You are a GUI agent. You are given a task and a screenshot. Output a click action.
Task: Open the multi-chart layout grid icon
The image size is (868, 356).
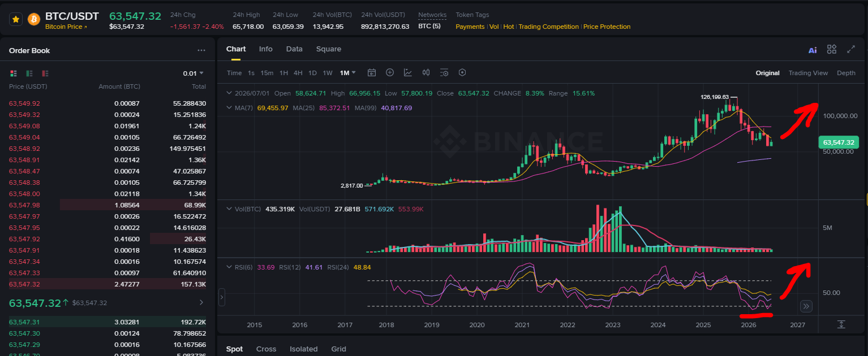(x=832, y=49)
